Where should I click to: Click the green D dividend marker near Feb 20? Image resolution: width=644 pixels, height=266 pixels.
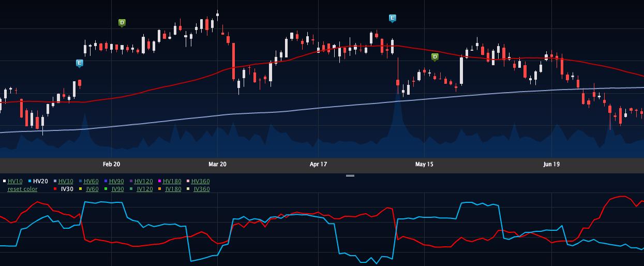(x=122, y=23)
